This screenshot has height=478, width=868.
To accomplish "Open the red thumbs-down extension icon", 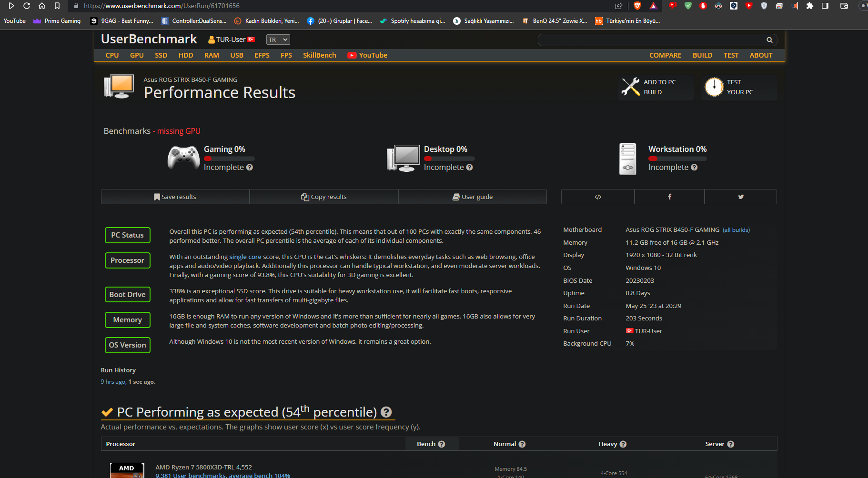I will tap(673, 6).
